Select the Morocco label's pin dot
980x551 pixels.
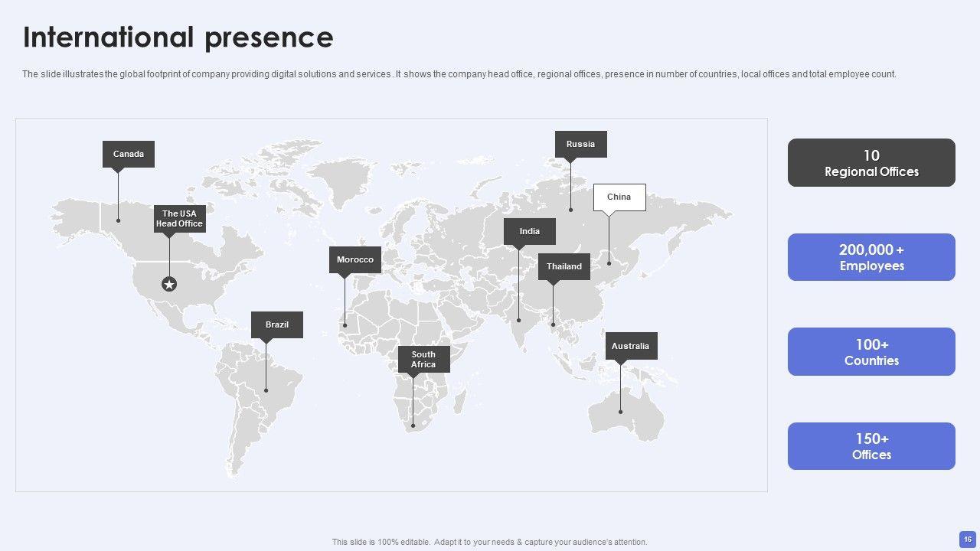pos(345,325)
